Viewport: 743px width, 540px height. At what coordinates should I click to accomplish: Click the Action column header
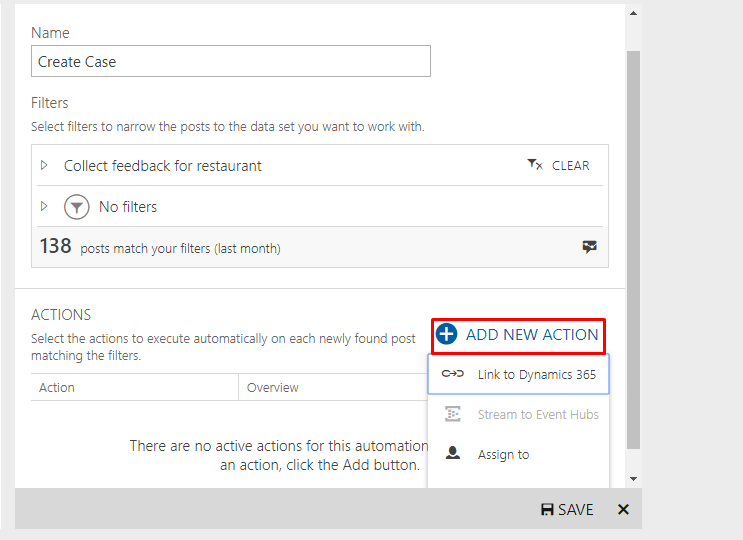click(x=57, y=387)
